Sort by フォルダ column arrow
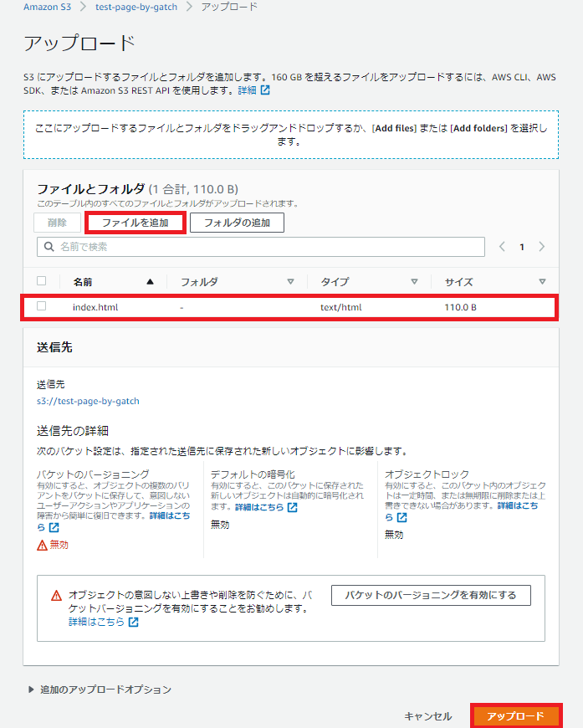This screenshot has width=583, height=728. pos(290,282)
